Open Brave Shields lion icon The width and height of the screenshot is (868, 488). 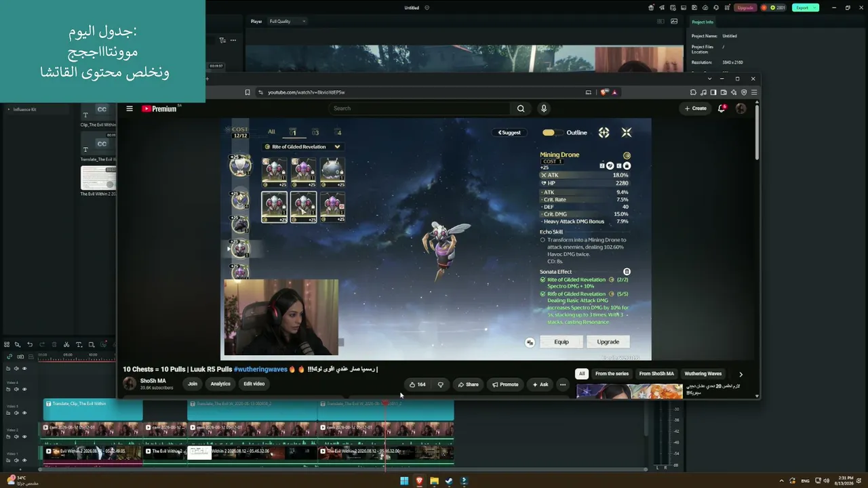[x=603, y=92]
